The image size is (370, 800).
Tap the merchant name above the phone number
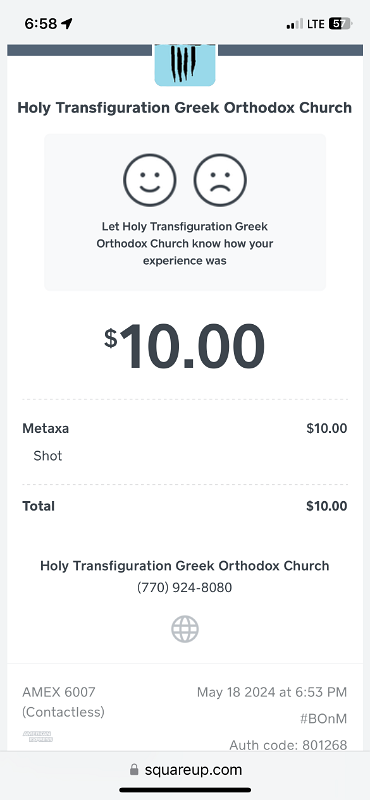tap(185, 566)
